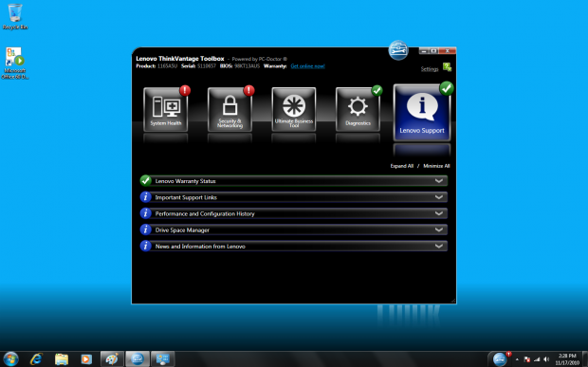Expand News and Information from Lenovo chevron
Viewport: 588px width, 367px height.
pos(439,247)
